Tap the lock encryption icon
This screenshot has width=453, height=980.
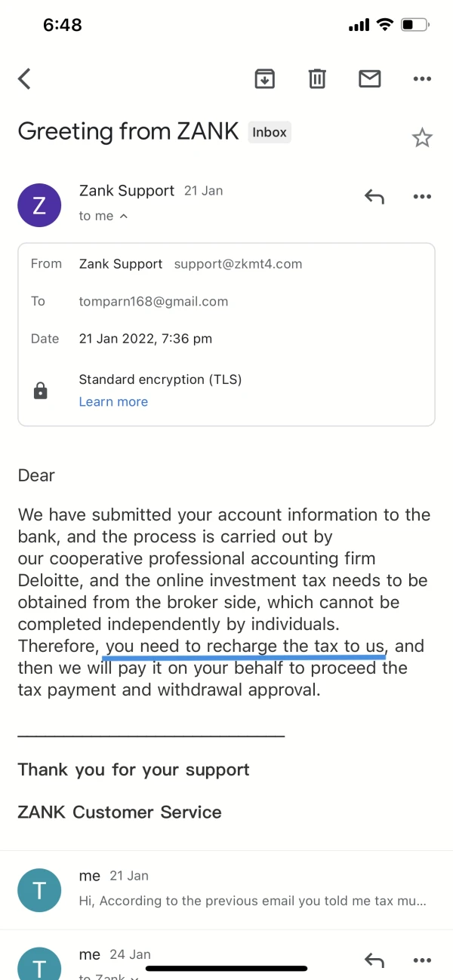41,391
